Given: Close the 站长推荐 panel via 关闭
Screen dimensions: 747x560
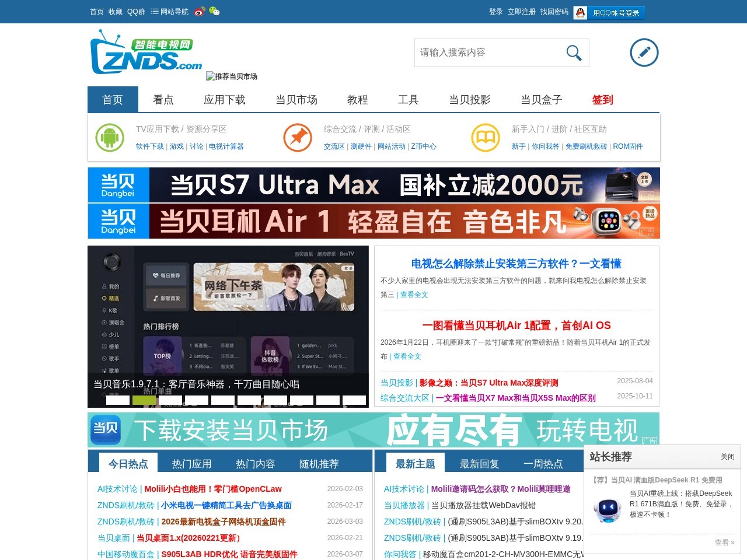Looking at the screenshot, I should (727, 457).
